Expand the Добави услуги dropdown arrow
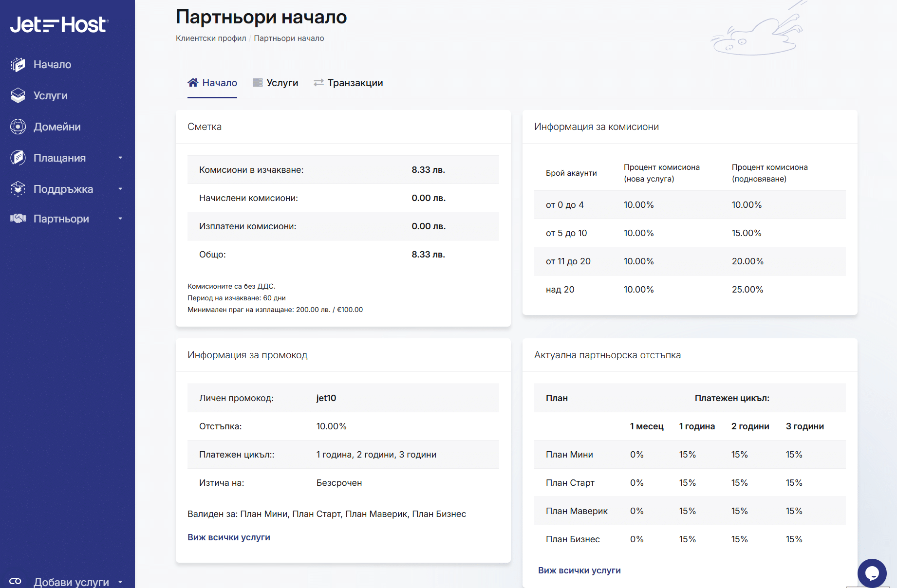 pyautogui.click(x=120, y=582)
